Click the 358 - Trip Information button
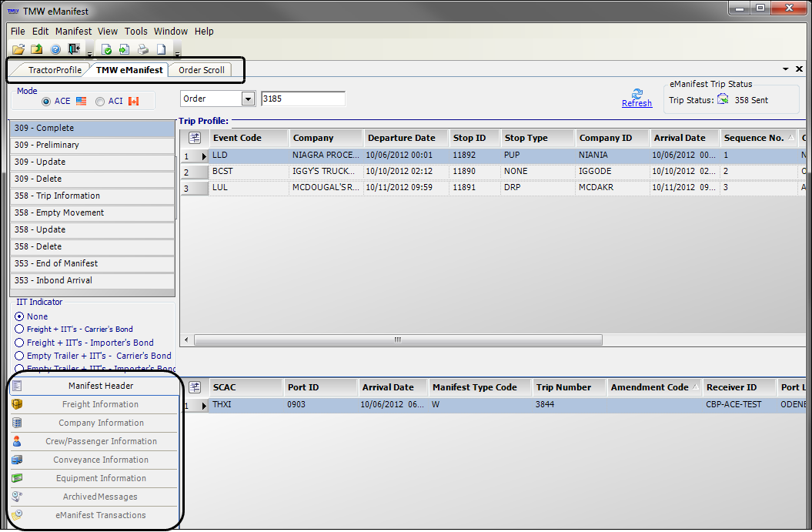Viewport: 812px width, 532px height. point(92,196)
